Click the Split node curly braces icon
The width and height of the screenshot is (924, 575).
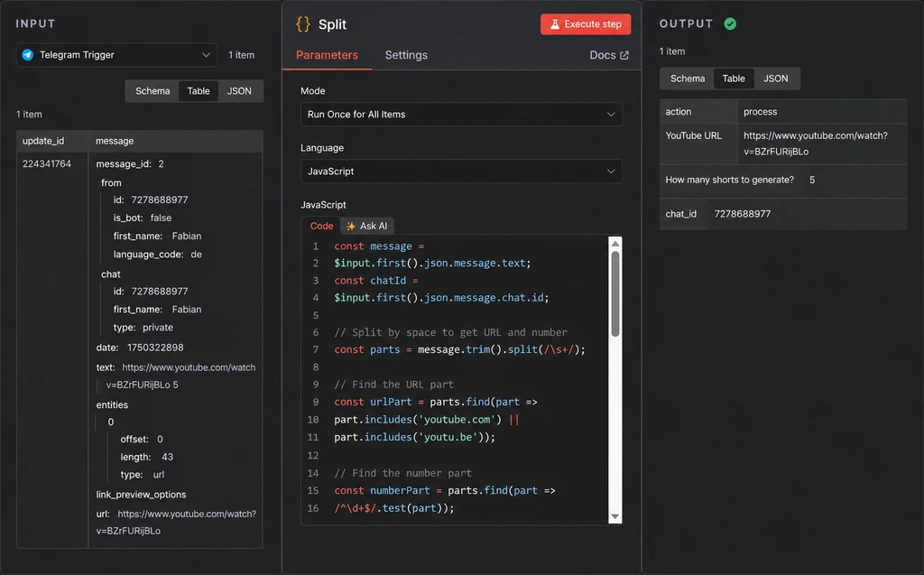pyautogui.click(x=303, y=24)
